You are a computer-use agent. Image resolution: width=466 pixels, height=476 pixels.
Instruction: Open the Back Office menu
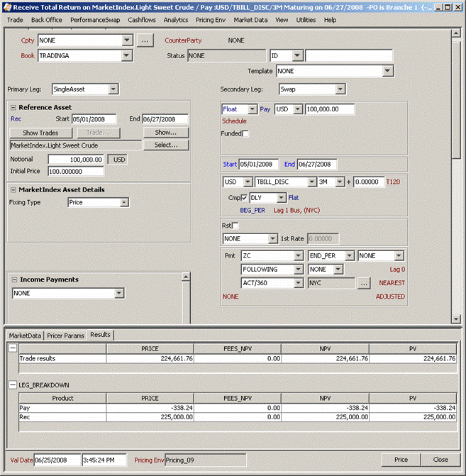[46, 20]
